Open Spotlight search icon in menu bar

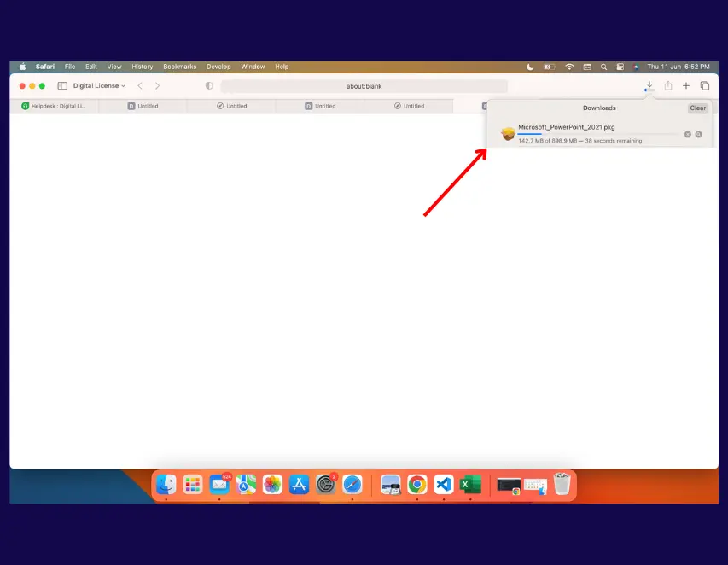pyautogui.click(x=603, y=67)
